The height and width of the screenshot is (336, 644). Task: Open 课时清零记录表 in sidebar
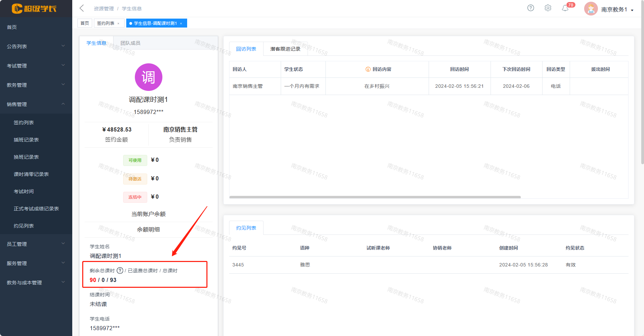pyautogui.click(x=31, y=174)
